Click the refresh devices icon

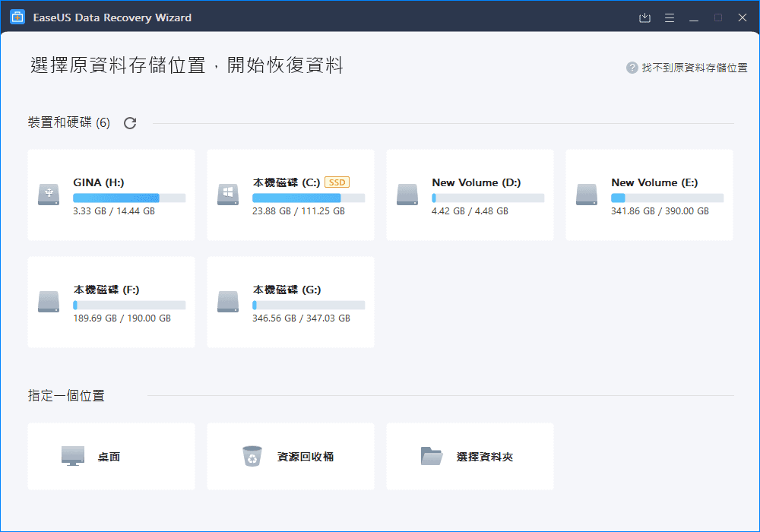point(130,123)
